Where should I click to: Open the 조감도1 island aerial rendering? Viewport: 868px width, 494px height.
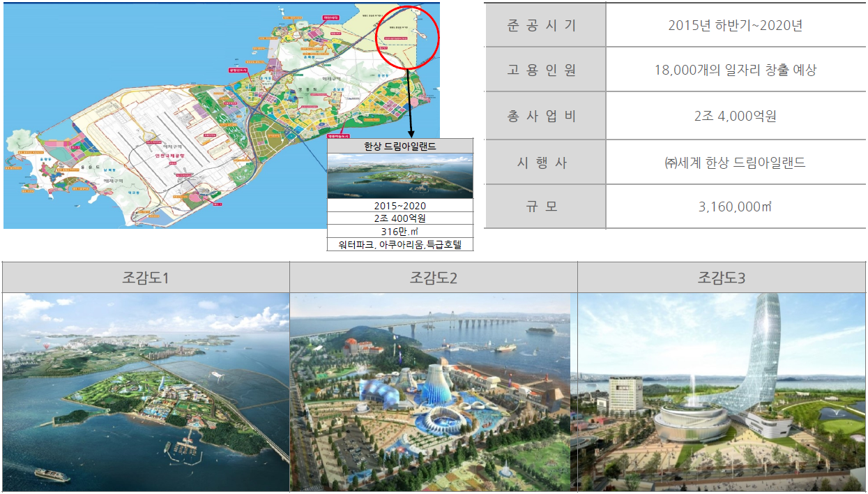(146, 392)
